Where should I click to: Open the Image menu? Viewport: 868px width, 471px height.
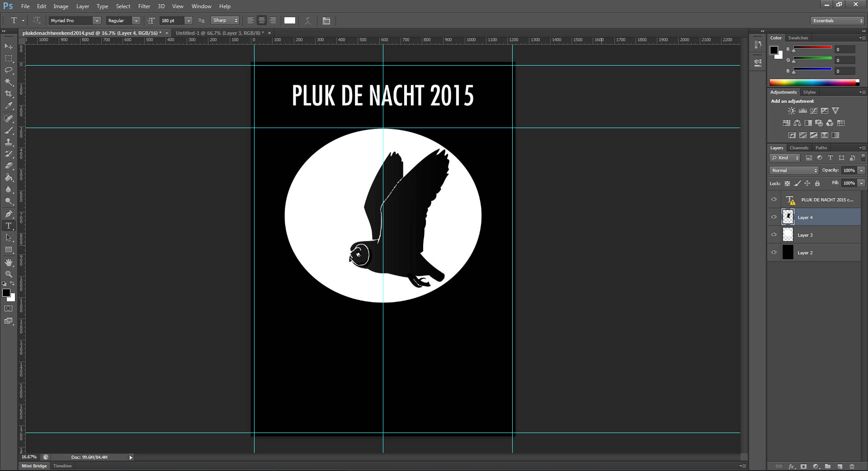(x=61, y=6)
